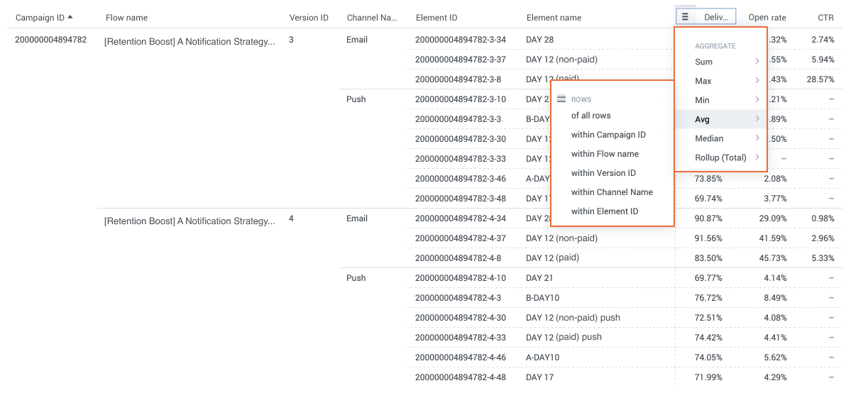
Task: Select the Avg aggregate option
Action: pos(703,119)
